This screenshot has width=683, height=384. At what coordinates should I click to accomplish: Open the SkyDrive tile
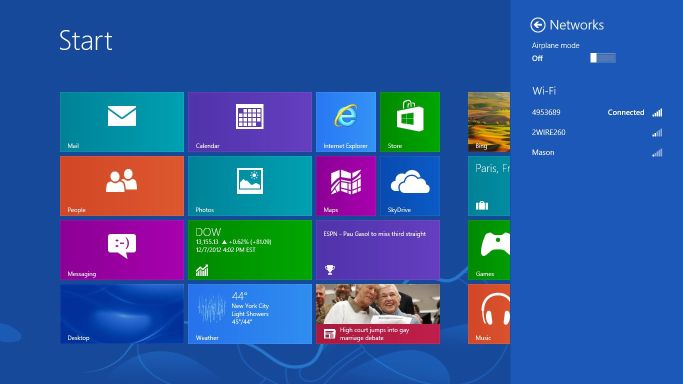tap(410, 186)
